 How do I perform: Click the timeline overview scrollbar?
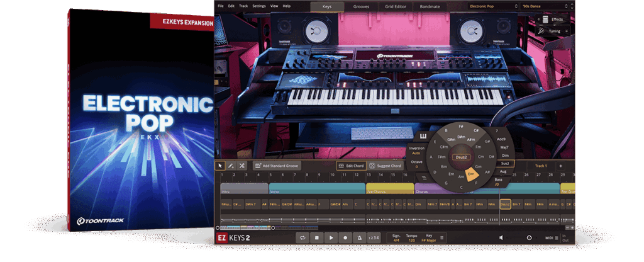269,227
